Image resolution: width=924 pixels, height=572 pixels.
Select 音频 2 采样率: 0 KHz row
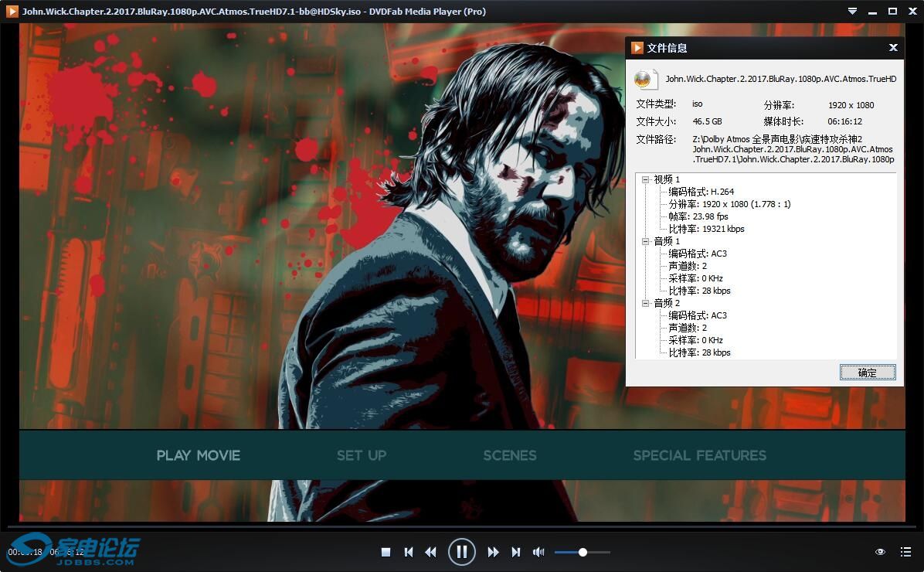point(695,340)
